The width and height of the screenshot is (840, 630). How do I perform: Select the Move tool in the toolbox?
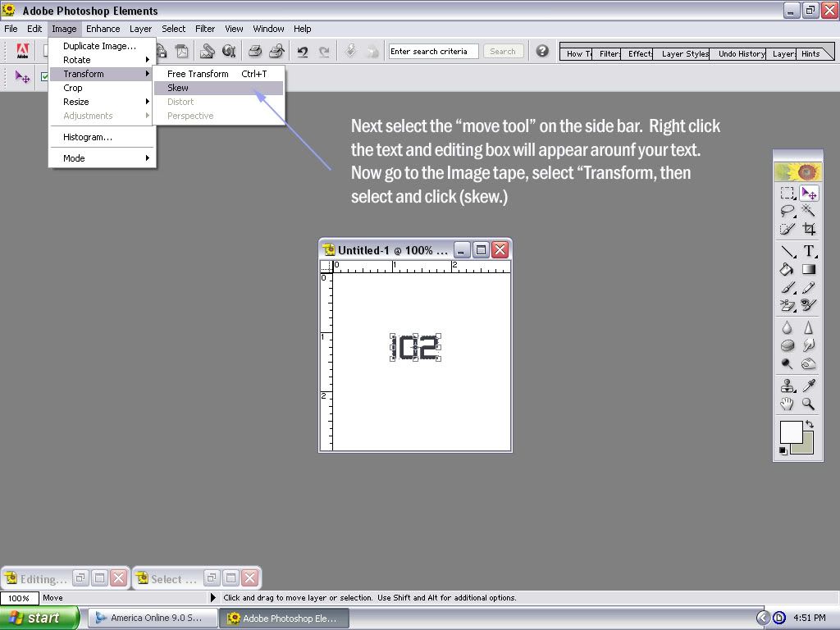click(809, 194)
